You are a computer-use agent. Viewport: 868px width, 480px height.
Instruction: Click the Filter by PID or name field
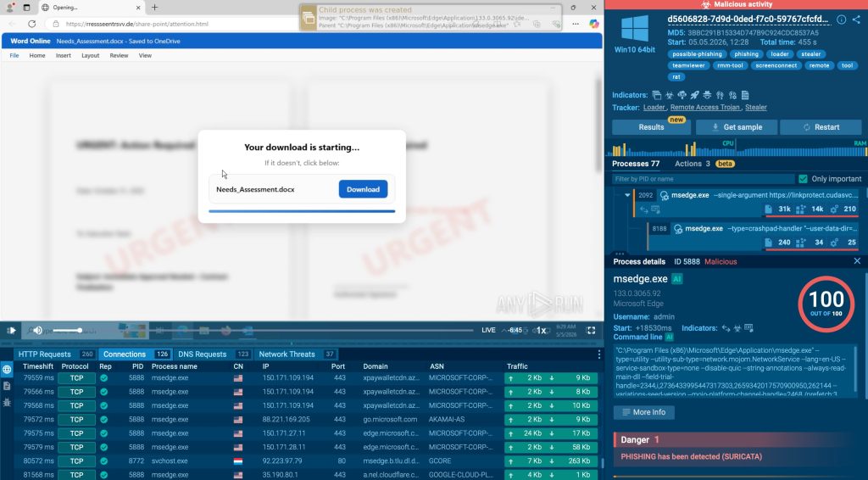[x=703, y=179]
